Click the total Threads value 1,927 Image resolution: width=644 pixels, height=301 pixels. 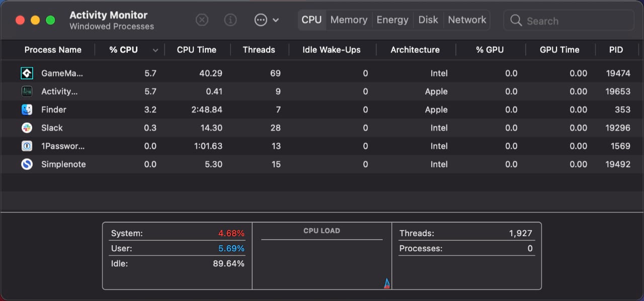520,233
